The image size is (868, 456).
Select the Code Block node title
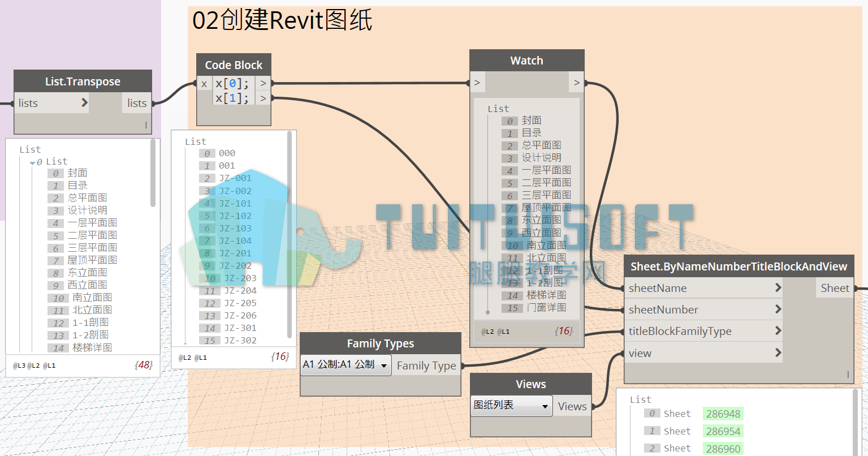point(234,65)
